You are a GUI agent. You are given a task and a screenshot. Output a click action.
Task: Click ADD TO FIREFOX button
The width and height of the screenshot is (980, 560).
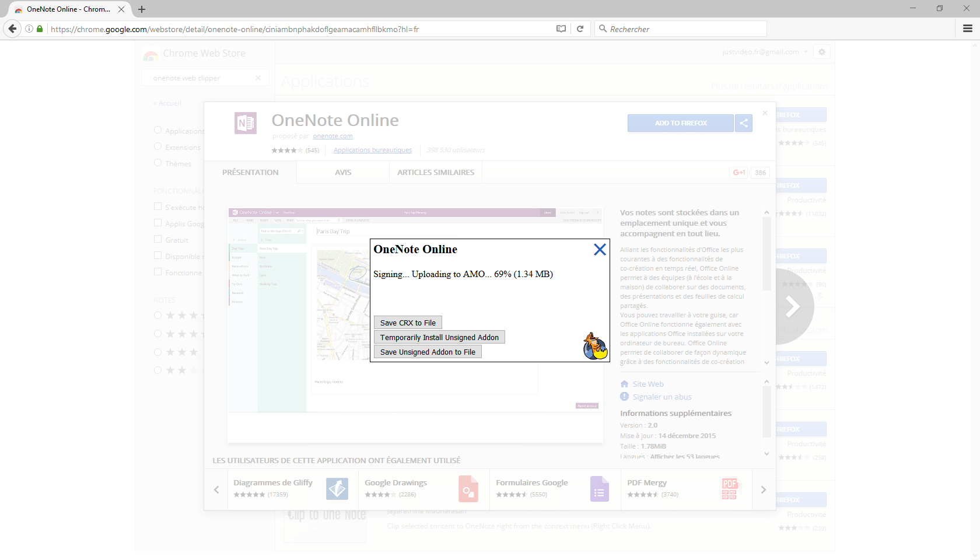pyautogui.click(x=680, y=123)
